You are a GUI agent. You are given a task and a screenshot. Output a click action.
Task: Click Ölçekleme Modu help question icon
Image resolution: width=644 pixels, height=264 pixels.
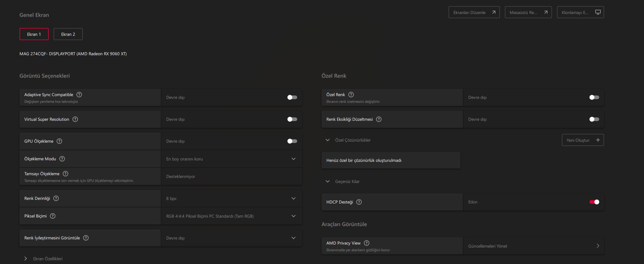click(x=62, y=159)
